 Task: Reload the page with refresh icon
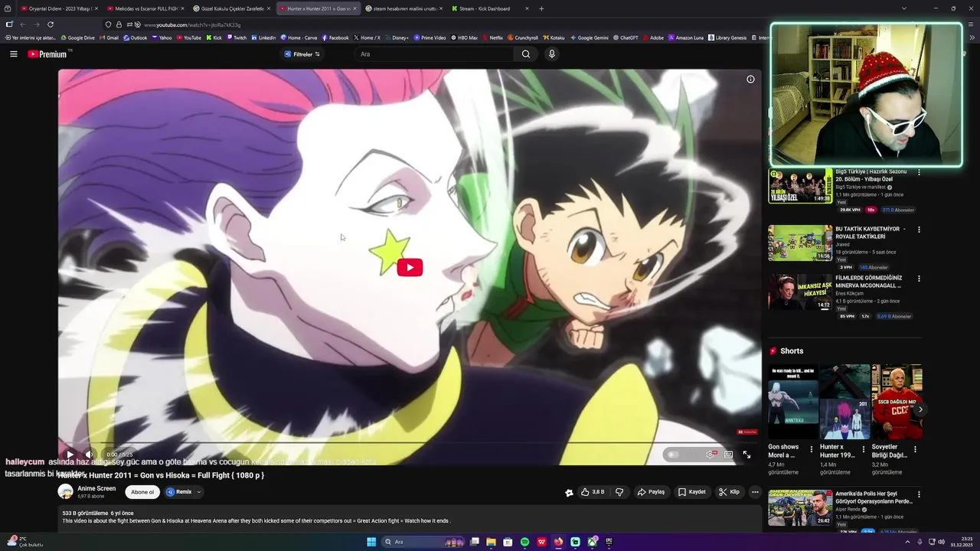pos(51,24)
